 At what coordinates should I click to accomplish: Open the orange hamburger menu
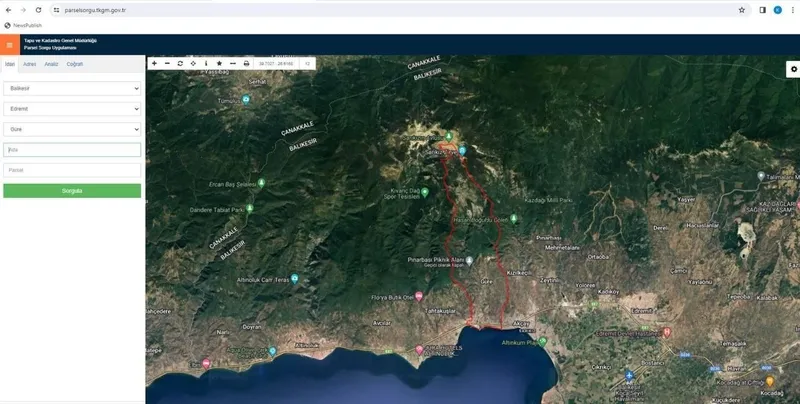point(9,45)
